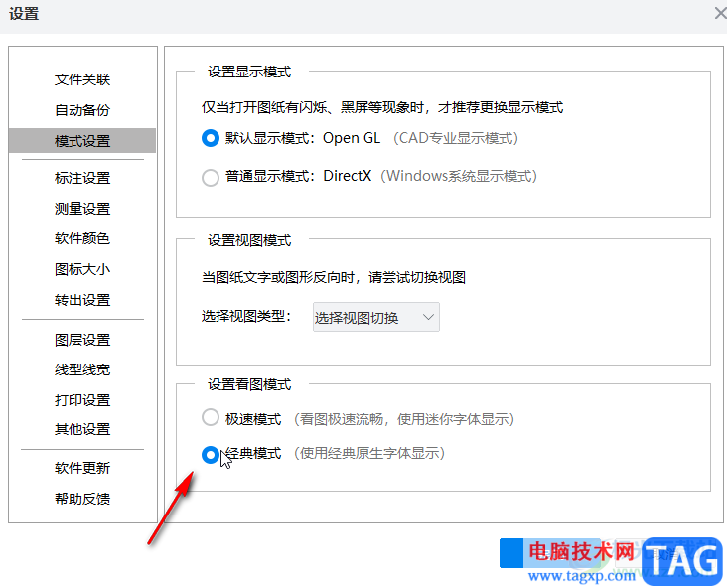Open the 图层设置 page
727x588 pixels.
[x=82, y=340]
